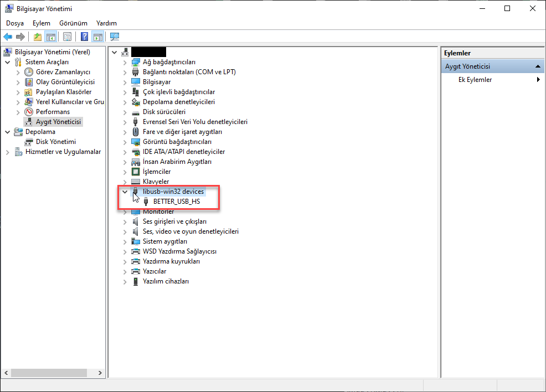Expand the Paylaşılan Klasörler node
The image size is (546, 392).
click(x=18, y=92)
